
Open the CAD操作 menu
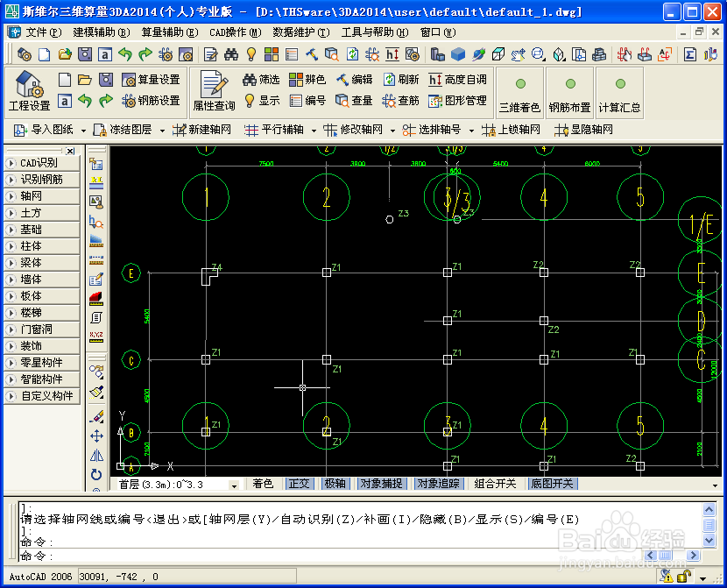click(235, 32)
